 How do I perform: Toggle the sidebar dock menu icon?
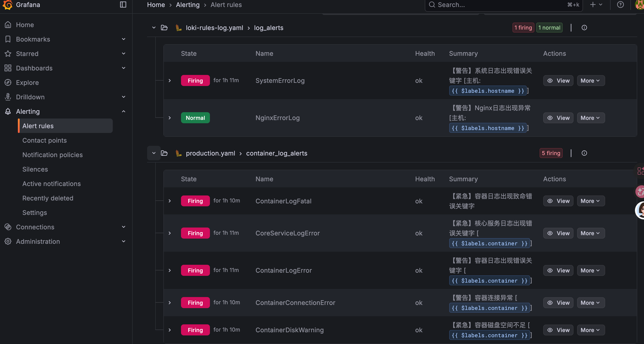pos(123,5)
